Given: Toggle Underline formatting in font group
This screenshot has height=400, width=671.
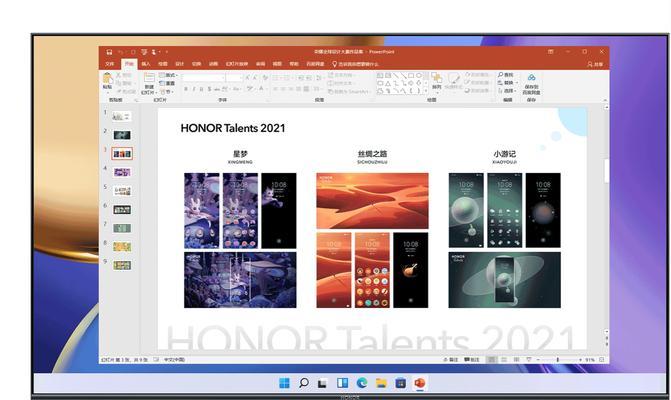Looking at the screenshot, I should (201, 89).
